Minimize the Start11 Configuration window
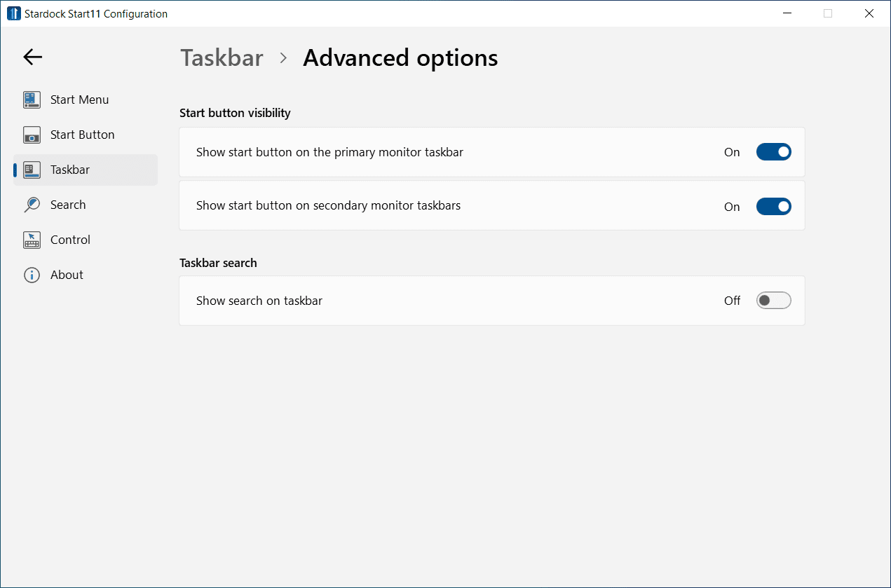Screen dimensions: 891x588 coord(789,13)
